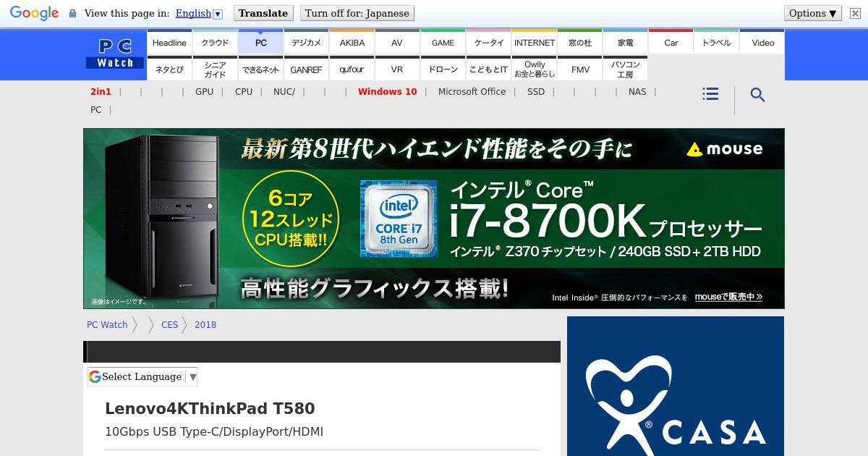Viewport: 868px width, 456px height.
Task: Open the Video tab
Action: pos(762,42)
